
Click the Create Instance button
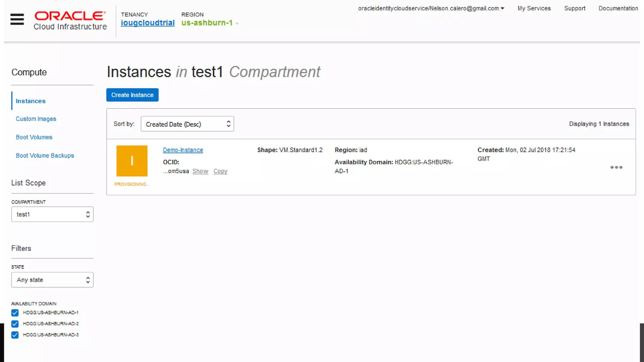132,95
